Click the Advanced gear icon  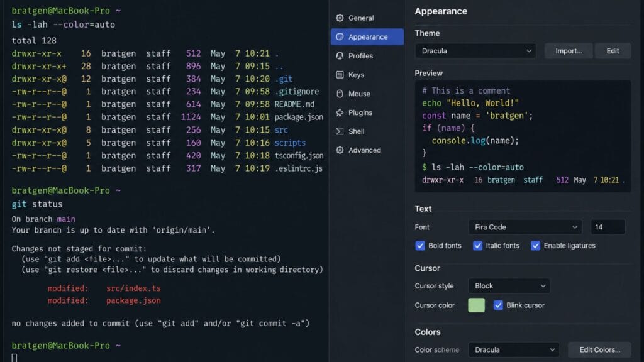point(340,150)
